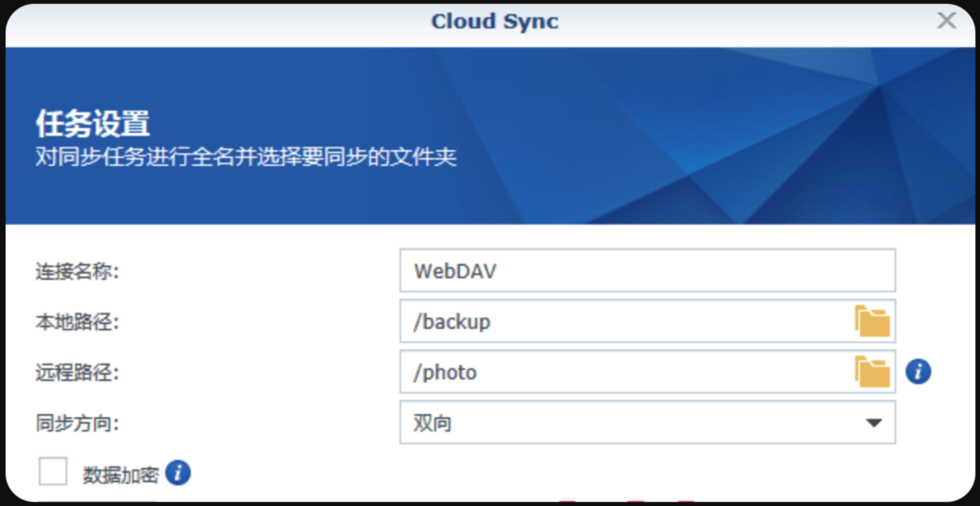
Task: Click the 本地路径 label
Action: (x=77, y=322)
